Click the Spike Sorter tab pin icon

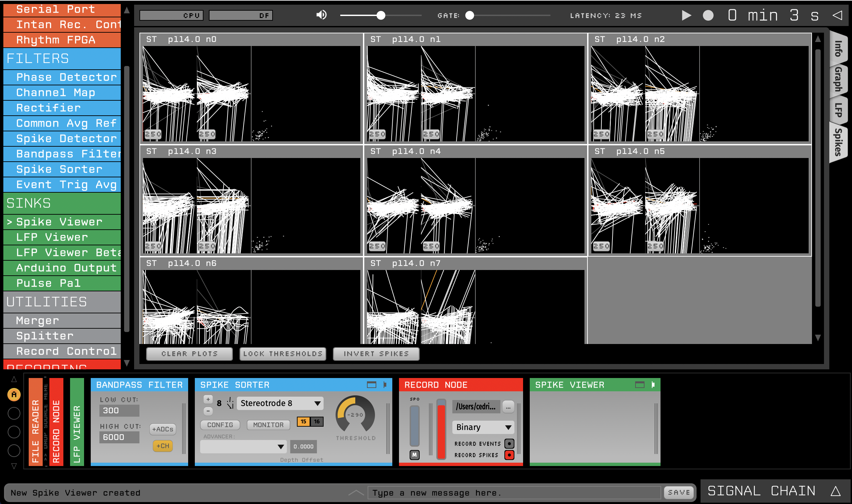pyautogui.click(x=385, y=385)
